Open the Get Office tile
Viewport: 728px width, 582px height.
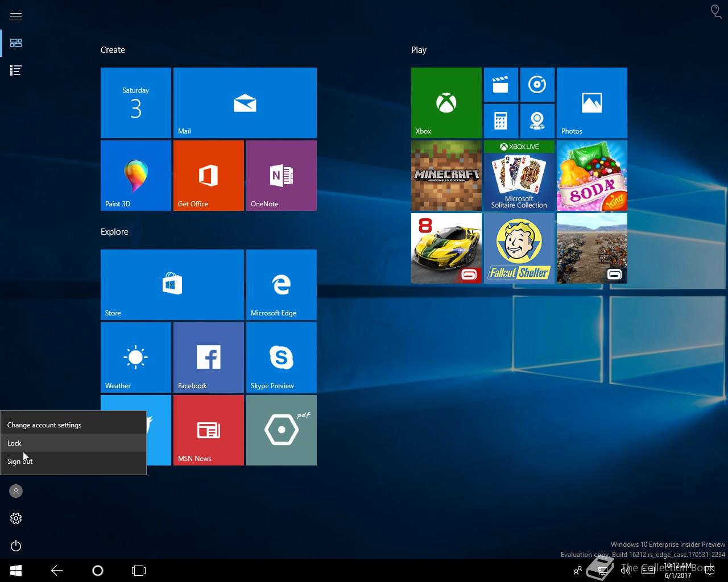pos(209,176)
